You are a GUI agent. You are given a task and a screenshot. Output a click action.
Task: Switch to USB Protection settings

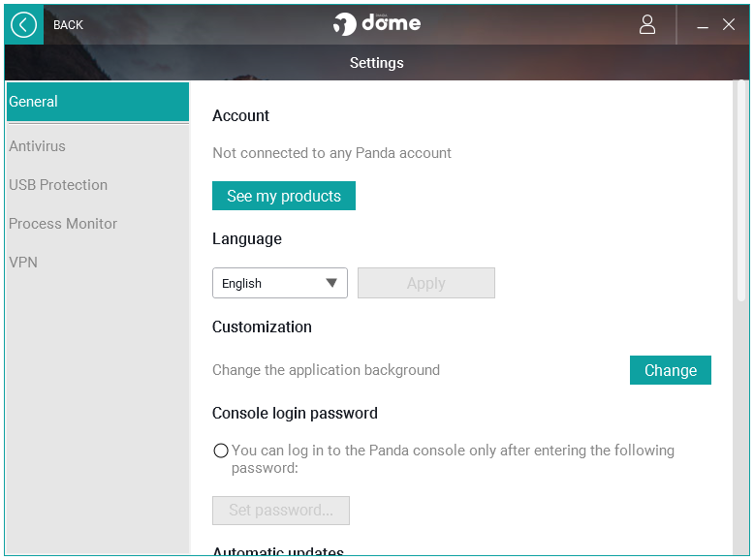[58, 185]
